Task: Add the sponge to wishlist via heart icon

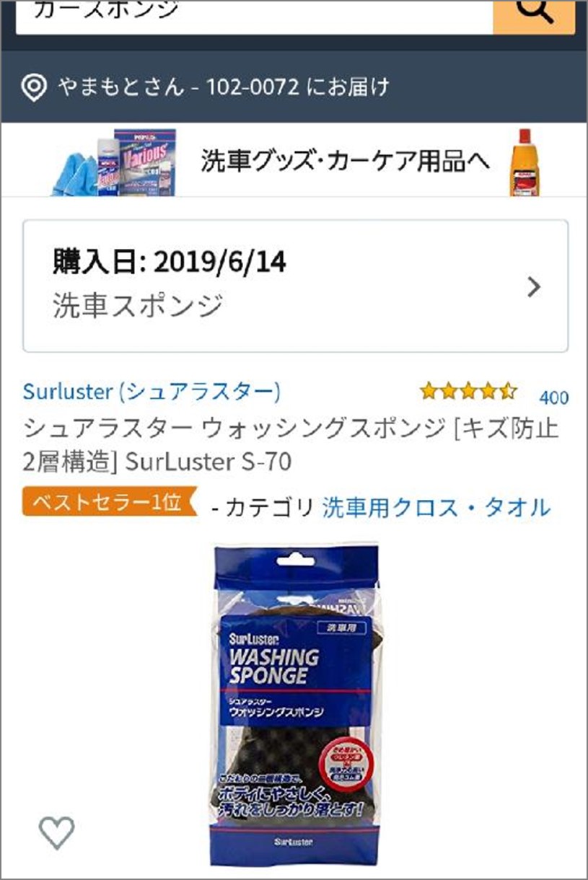Action: (56, 833)
